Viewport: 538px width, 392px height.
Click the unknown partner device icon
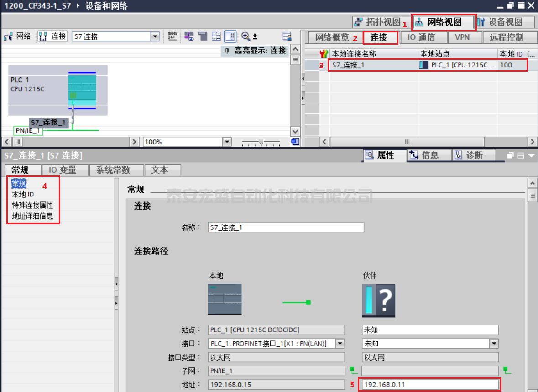click(378, 301)
